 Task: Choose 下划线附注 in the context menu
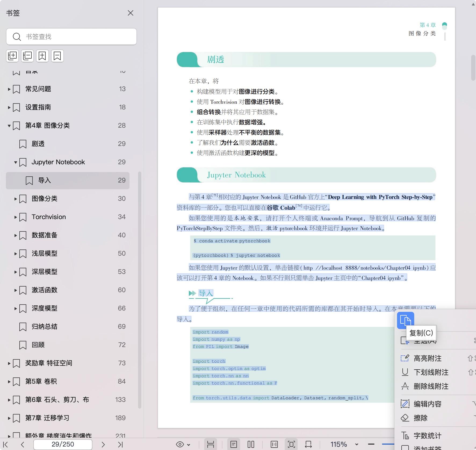tap(431, 372)
